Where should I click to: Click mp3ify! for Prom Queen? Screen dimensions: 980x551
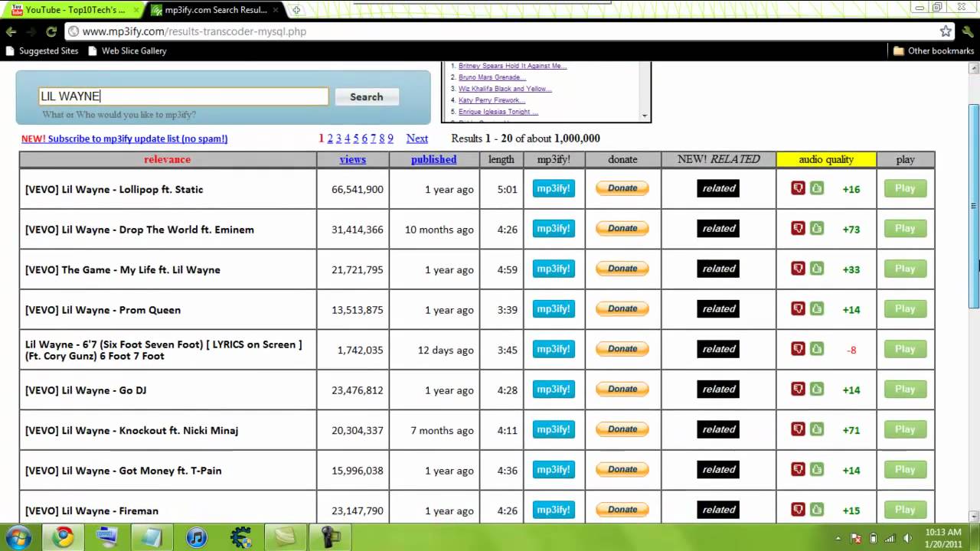(554, 309)
